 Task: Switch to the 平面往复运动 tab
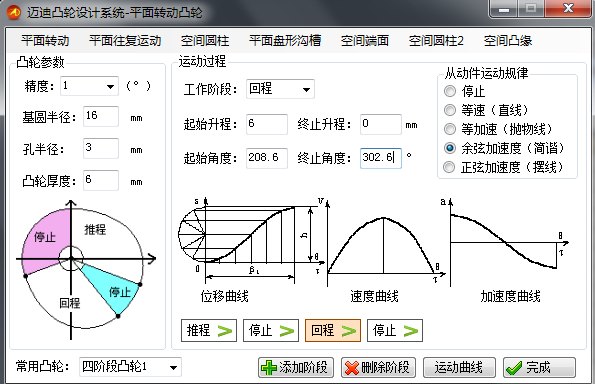click(125, 41)
